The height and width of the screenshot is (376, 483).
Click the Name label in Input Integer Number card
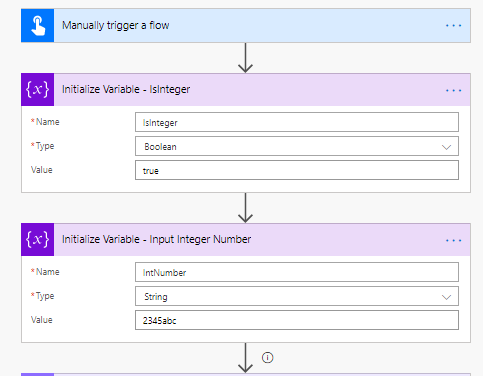pyautogui.click(x=48, y=272)
